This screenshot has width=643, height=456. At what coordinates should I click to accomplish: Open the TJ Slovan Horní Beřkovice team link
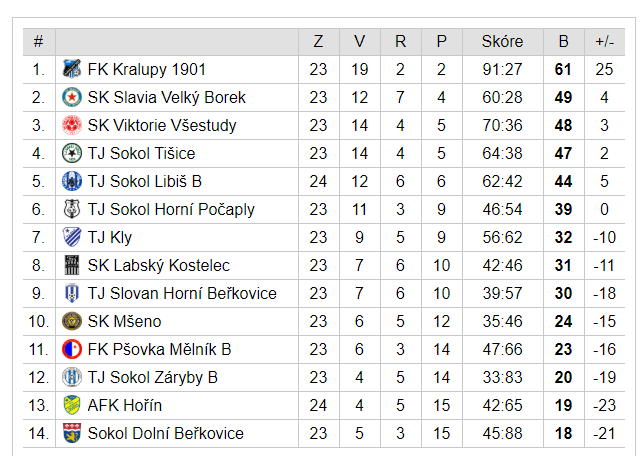pos(182,294)
